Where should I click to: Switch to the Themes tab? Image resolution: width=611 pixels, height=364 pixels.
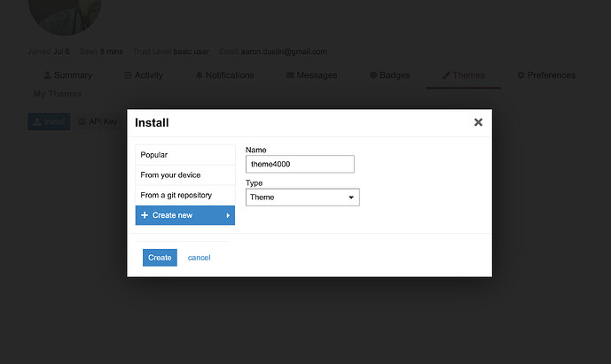pos(464,75)
